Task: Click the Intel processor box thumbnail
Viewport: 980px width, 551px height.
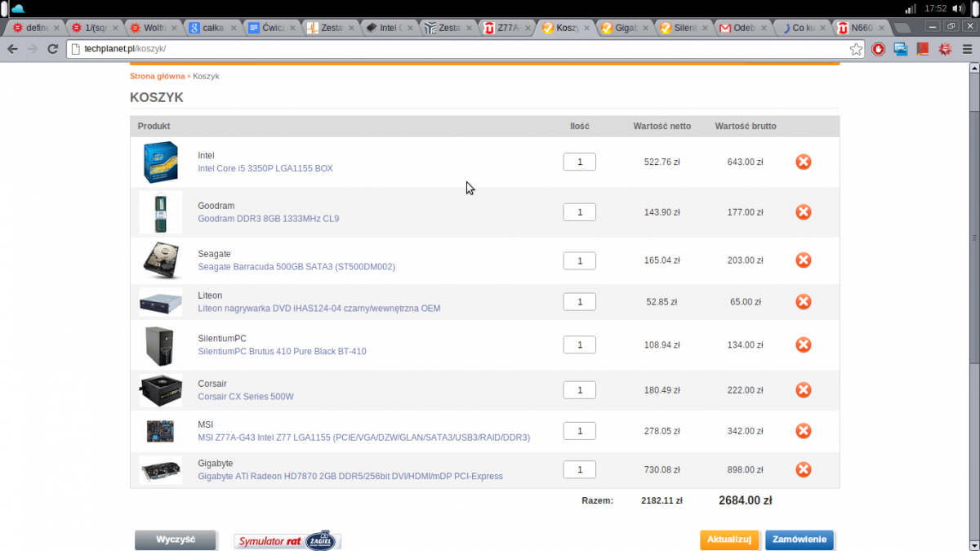Action: pyautogui.click(x=161, y=162)
